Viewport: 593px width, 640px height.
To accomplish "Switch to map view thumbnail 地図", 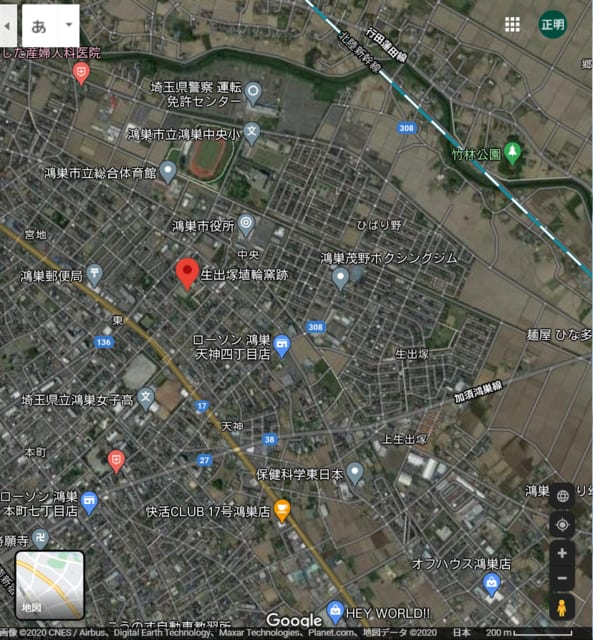I will click(x=50, y=585).
